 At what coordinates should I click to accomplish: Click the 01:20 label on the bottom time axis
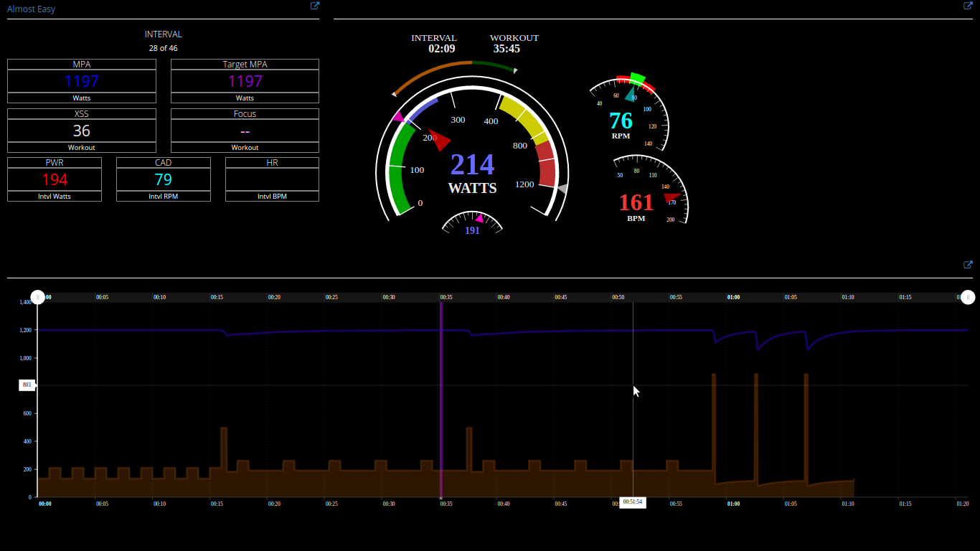(963, 504)
